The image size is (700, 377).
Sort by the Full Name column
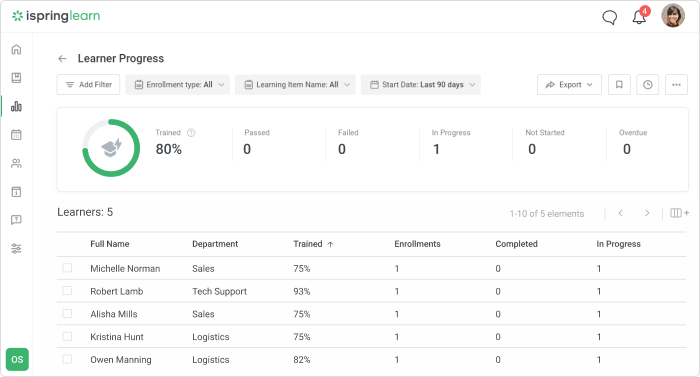(110, 244)
